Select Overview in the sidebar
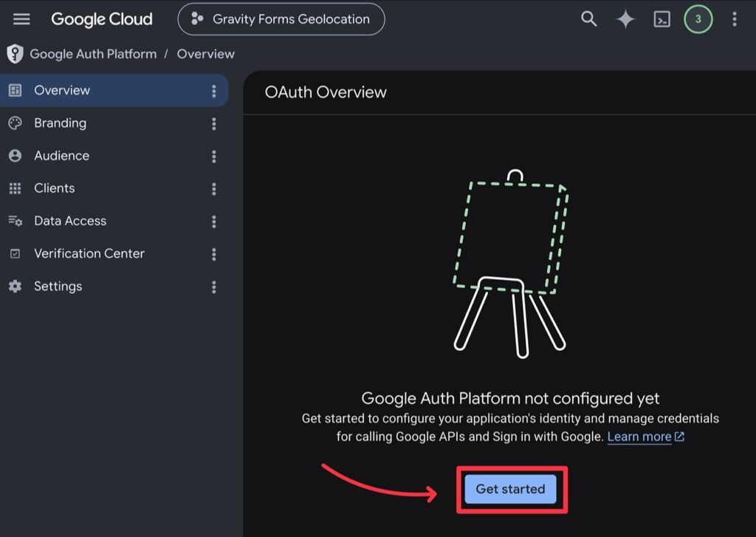 pyautogui.click(x=114, y=90)
